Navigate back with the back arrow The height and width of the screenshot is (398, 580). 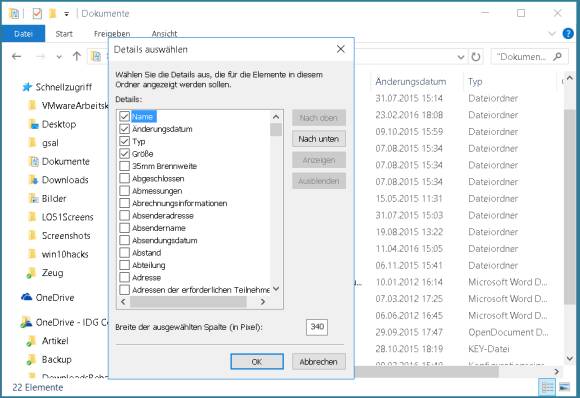pyautogui.click(x=17, y=57)
